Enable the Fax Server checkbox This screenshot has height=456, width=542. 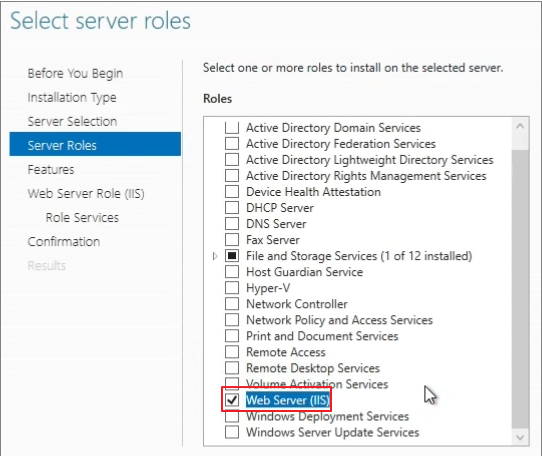point(232,240)
